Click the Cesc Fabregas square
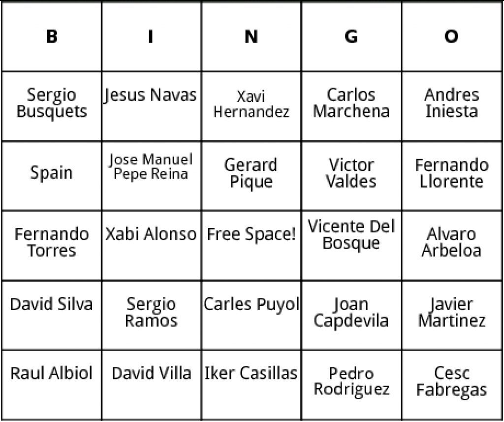 pos(451,382)
